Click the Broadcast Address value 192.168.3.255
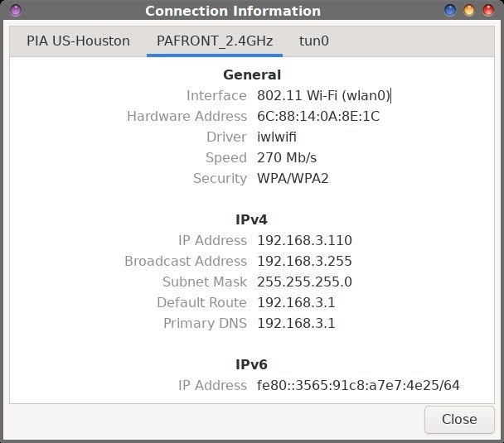504x443 pixels. point(304,262)
